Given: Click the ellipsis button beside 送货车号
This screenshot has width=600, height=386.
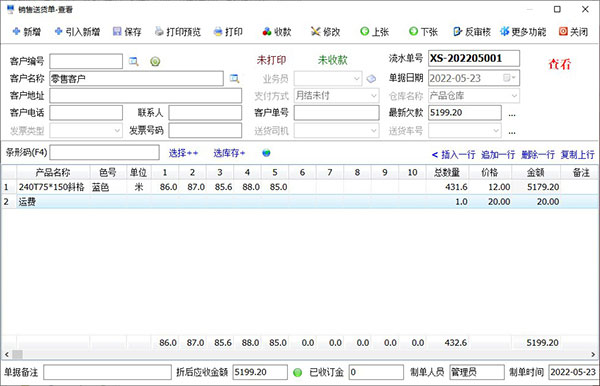Looking at the screenshot, I should [x=512, y=132].
